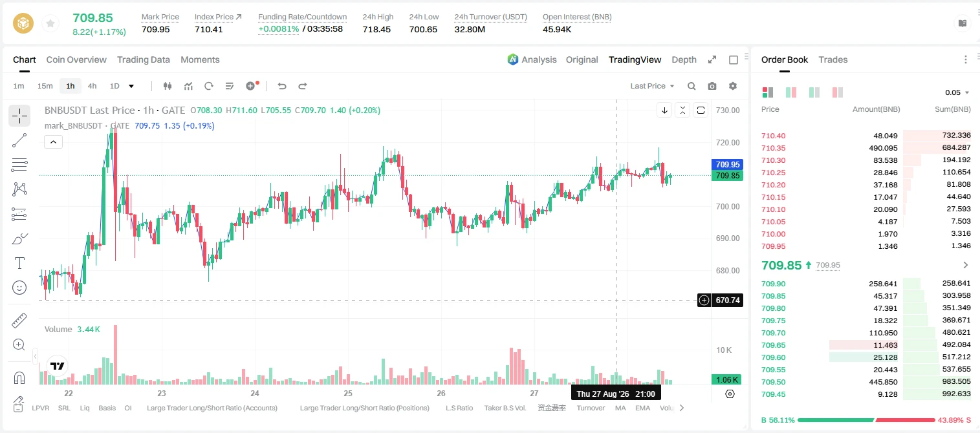This screenshot has width=980, height=433.
Task: Open the Coin Overview tab
Action: 76,59
